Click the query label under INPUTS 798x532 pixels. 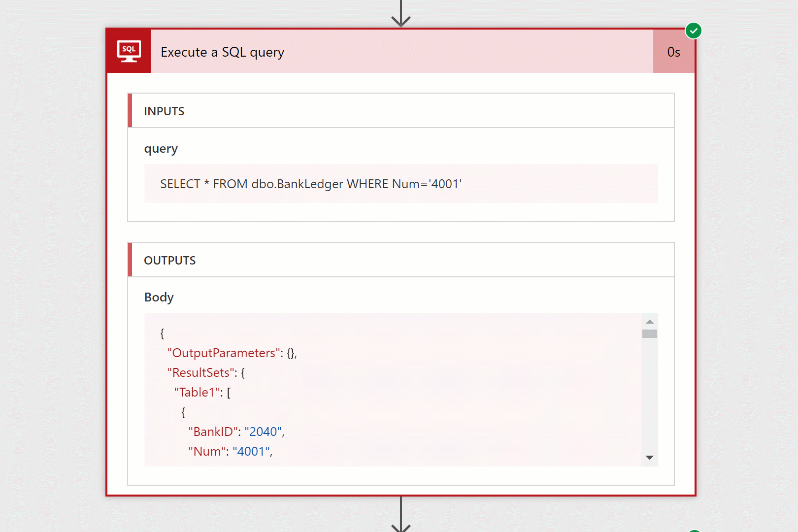tap(161, 149)
